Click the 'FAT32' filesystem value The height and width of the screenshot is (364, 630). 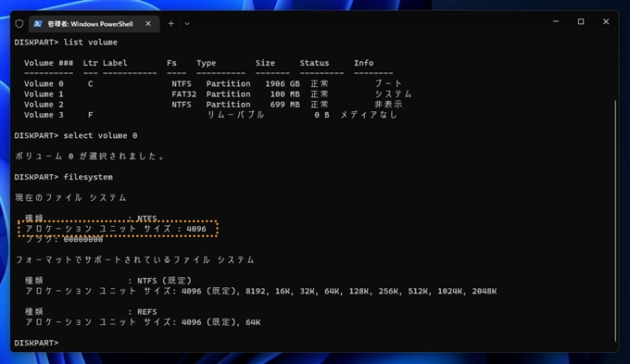pos(184,94)
